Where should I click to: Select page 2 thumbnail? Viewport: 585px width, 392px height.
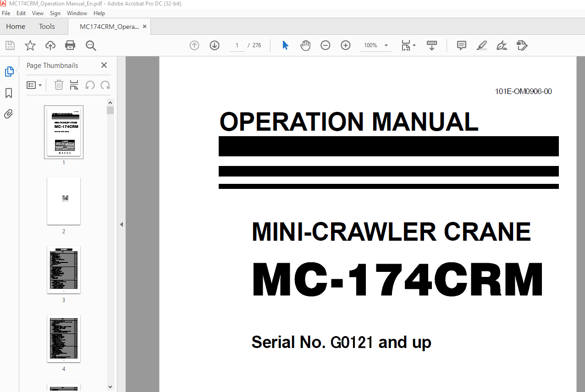coord(64,201)
